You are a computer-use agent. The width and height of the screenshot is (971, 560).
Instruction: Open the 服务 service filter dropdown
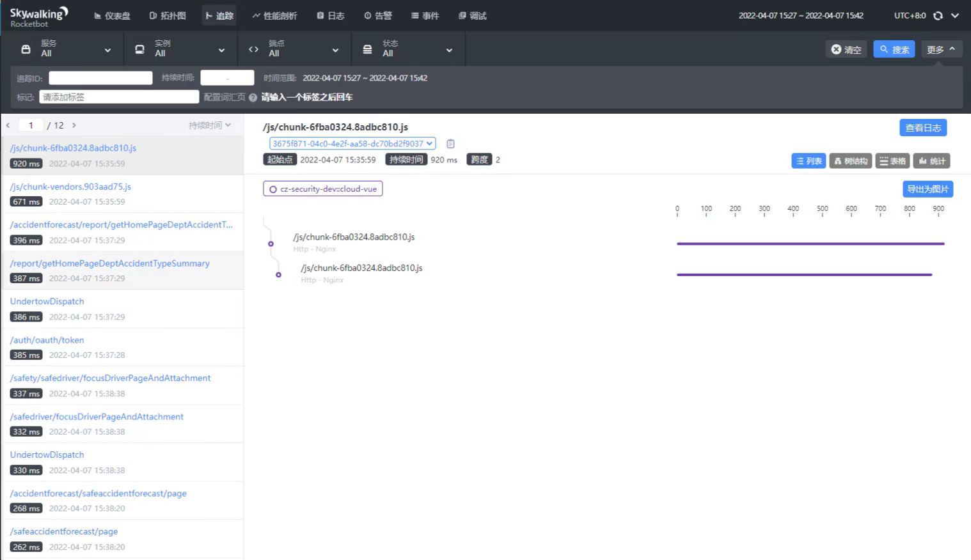tap(67, 49)
